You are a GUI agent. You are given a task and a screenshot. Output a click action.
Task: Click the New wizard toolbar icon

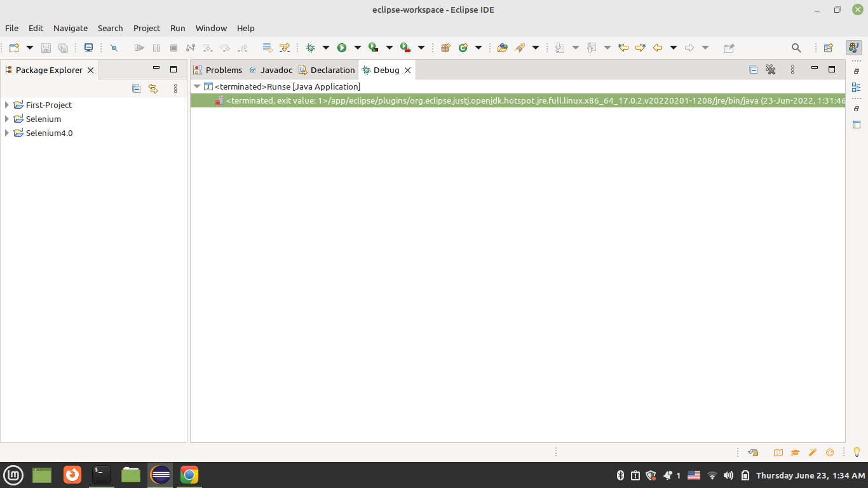coord(14,48)
